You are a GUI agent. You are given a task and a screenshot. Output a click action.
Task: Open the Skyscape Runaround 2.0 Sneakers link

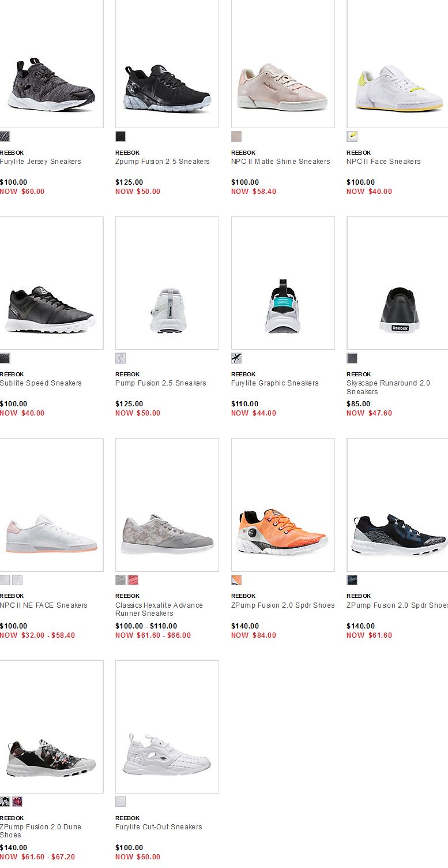388,387
